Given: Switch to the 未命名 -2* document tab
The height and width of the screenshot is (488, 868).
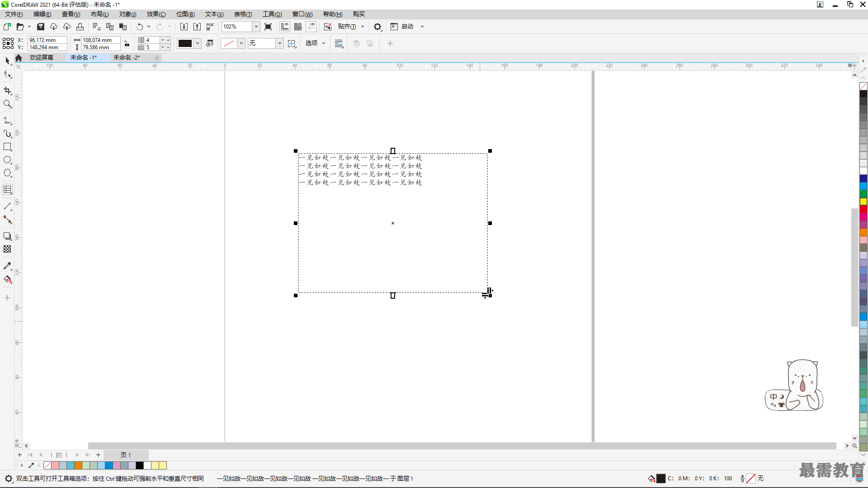Looking at the screenshot, I should coord(126,57).
